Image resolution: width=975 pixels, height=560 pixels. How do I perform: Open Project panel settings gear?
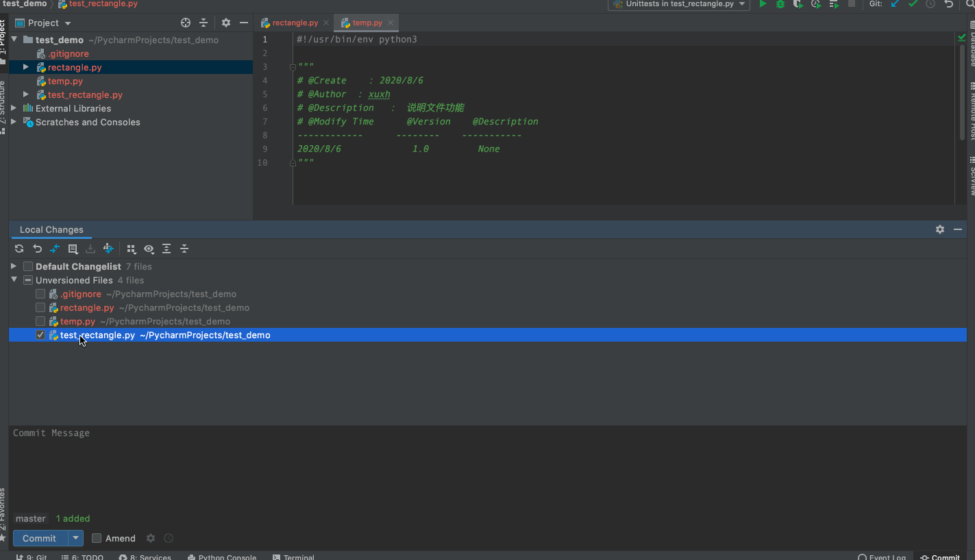click(x=226, y=23)
